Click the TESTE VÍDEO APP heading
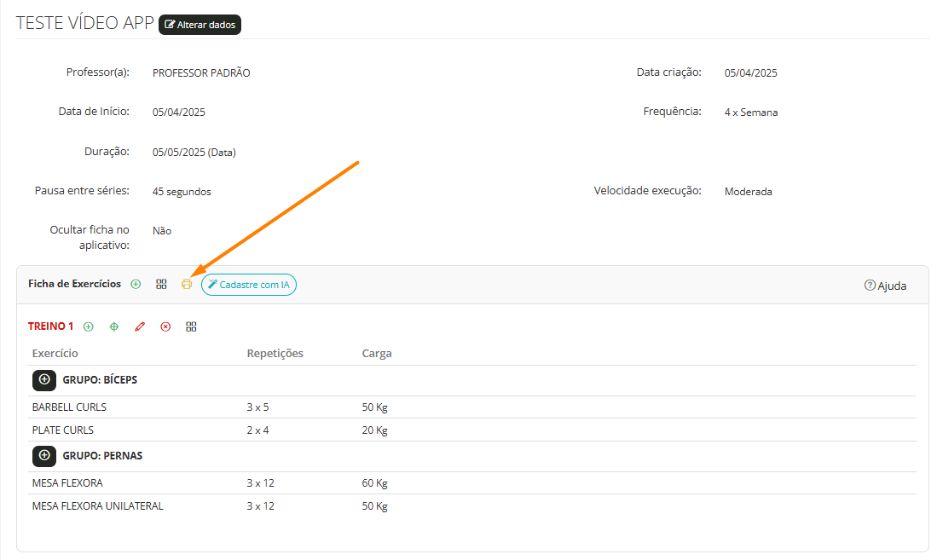 pyautogui.click(x=85, y=23)
